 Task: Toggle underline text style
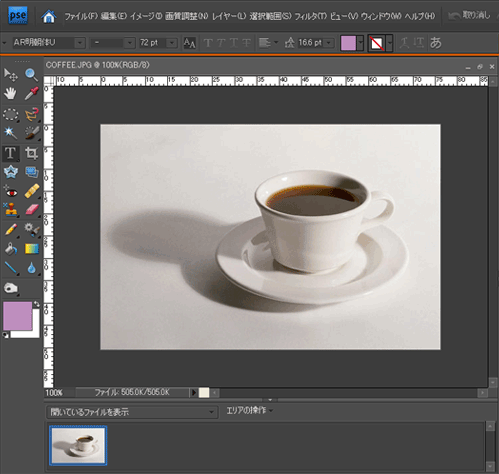(x=234, y=43)
